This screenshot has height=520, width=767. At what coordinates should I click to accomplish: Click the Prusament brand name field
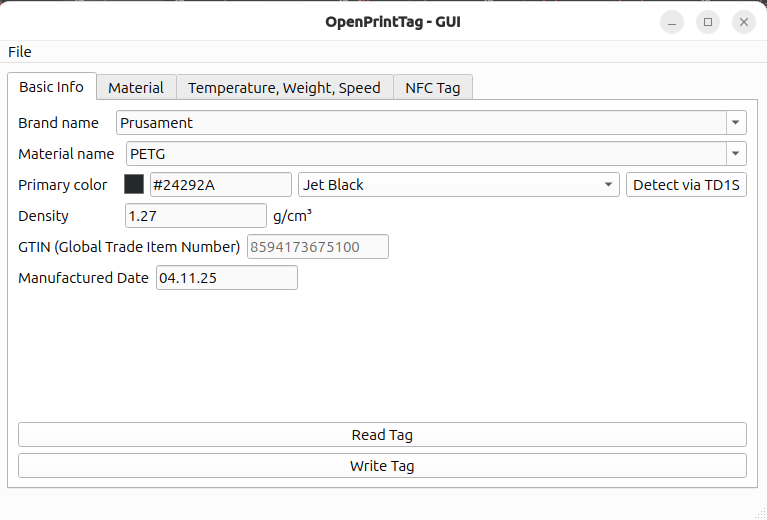(x=421, y=123)
